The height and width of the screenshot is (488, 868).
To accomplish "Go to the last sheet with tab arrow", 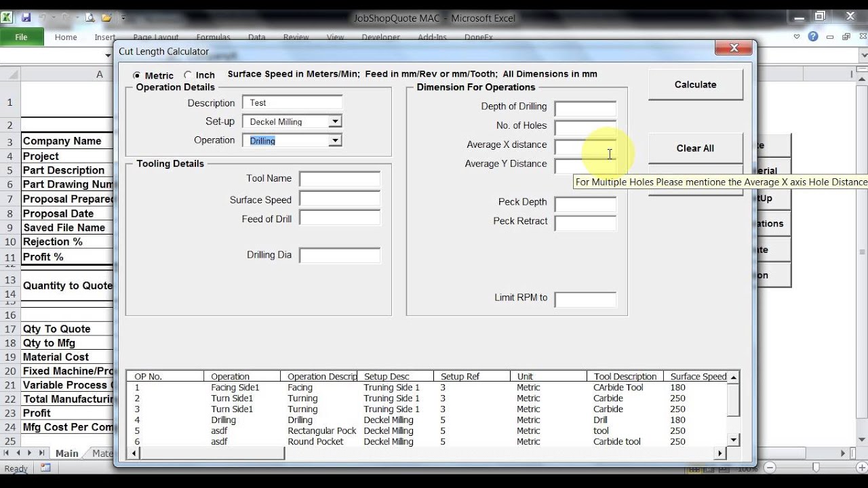I will (x=41, y=453).
